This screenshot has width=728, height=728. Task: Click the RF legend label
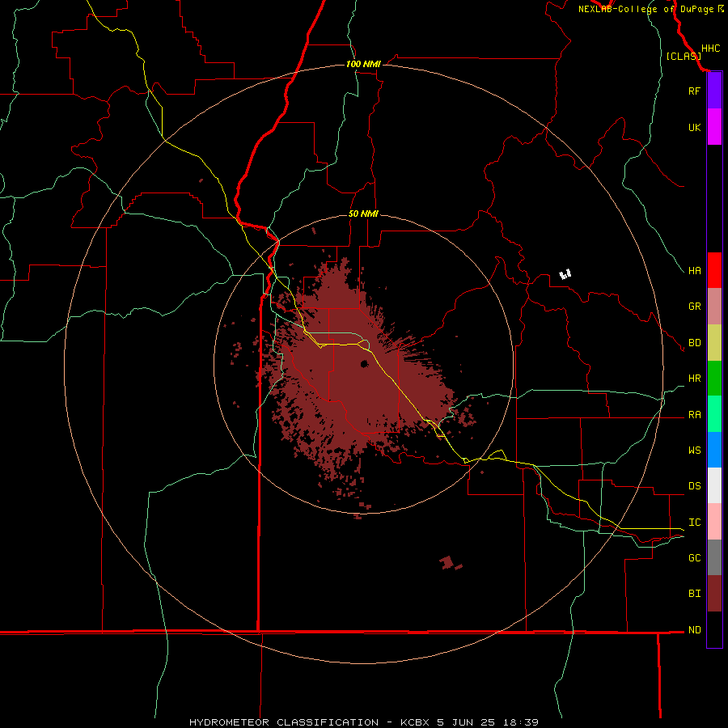click(x=694, y=91)
